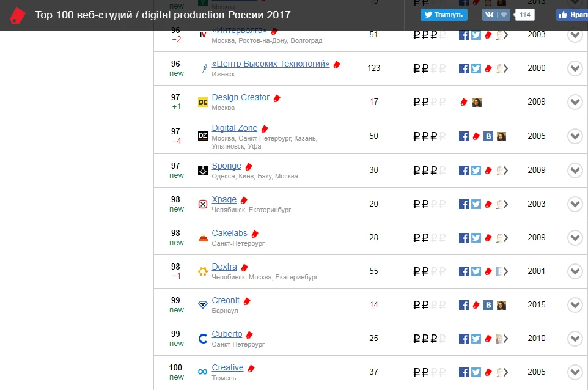Click the 114 share counter

coord(525,15)
